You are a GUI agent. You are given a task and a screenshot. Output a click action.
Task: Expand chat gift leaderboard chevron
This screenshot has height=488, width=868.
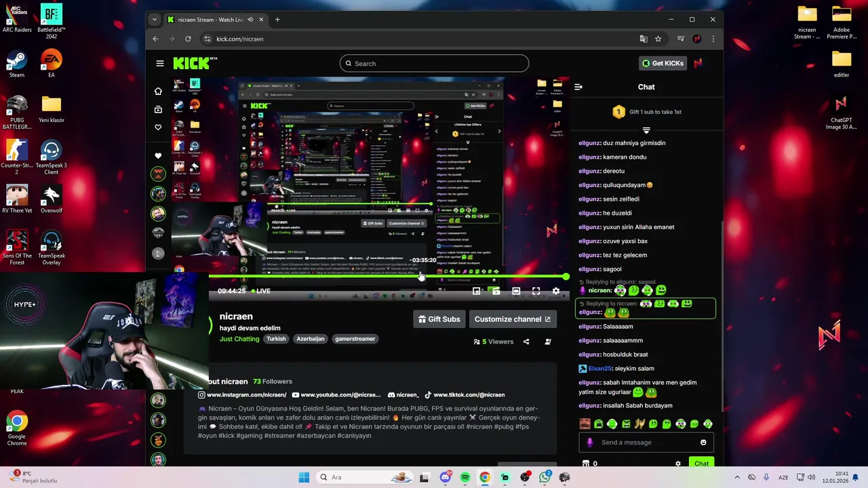646,130
